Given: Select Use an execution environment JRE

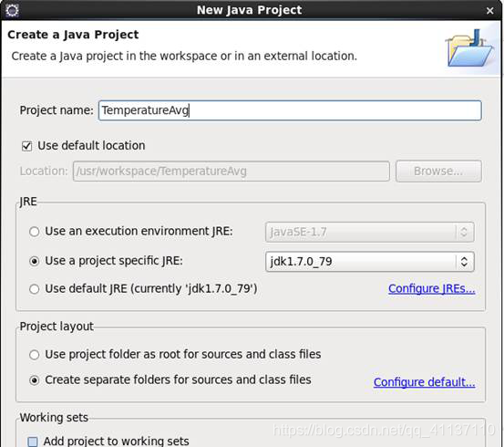Looking at the screenshot, I should (35, 232).
